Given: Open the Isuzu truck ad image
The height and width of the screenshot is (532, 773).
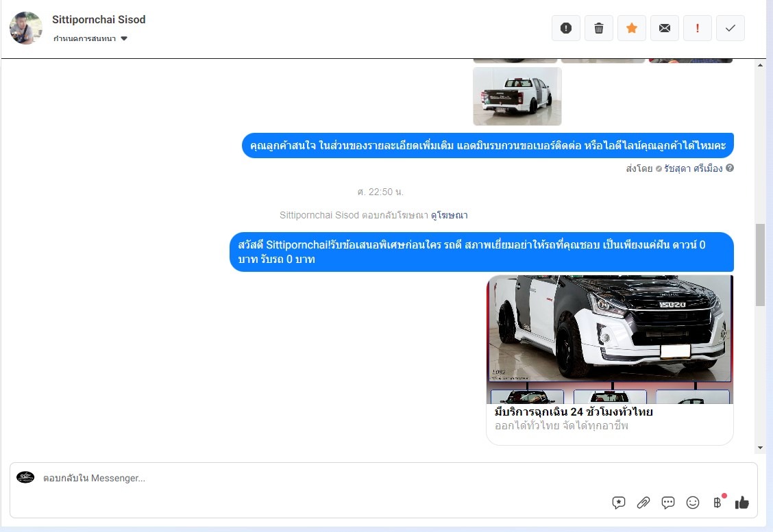Looking at the screenshot, I should pos(610,340).
